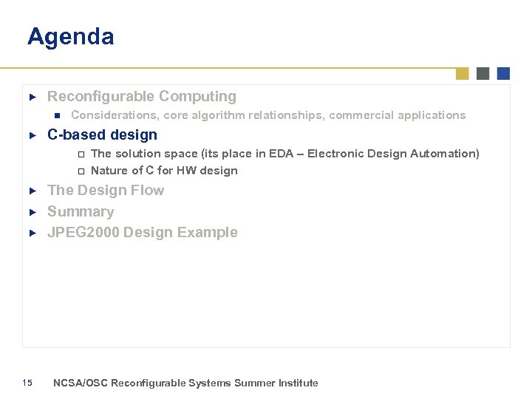This screenshot has width=532, height=399.
Task: Click the C-based design heading
Action: click(102, 134)
